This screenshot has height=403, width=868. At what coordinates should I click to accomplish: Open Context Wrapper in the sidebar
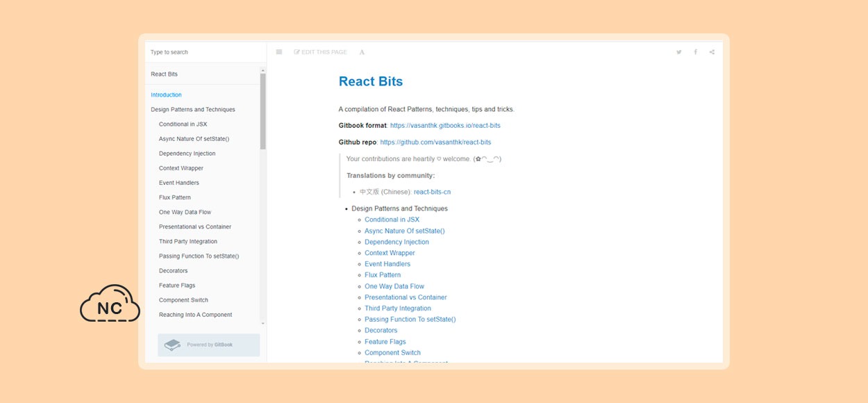coord(181,168)
